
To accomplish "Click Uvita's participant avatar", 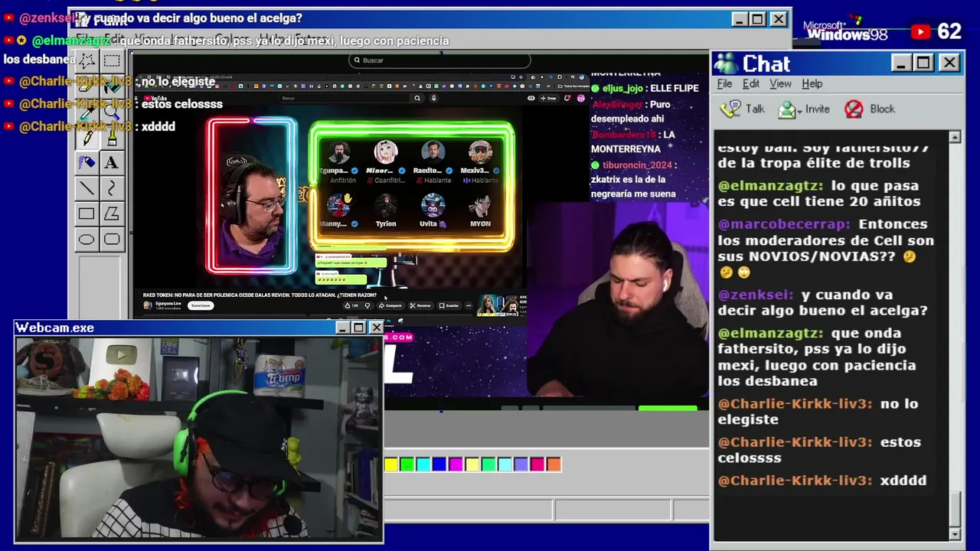I will pos(433,205).
